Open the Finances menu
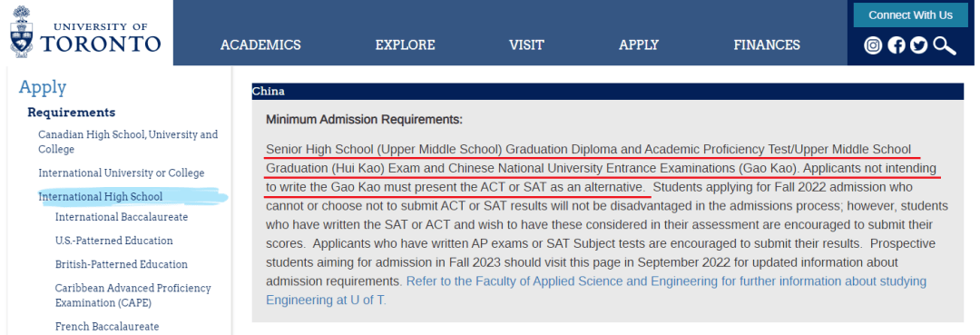Image resolution: width=980 pixels, height=335 pixels. click(767, 45)
